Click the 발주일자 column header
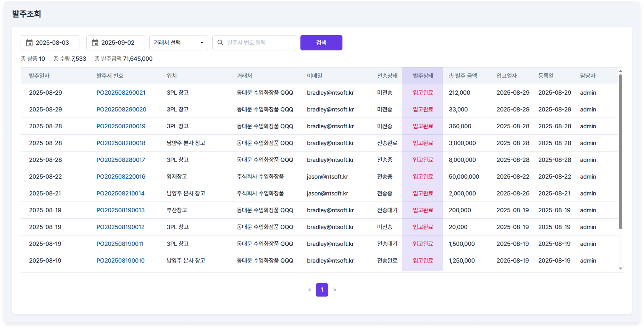The height and width of the screenshot is (329, 644). click(x=39, y=76)
